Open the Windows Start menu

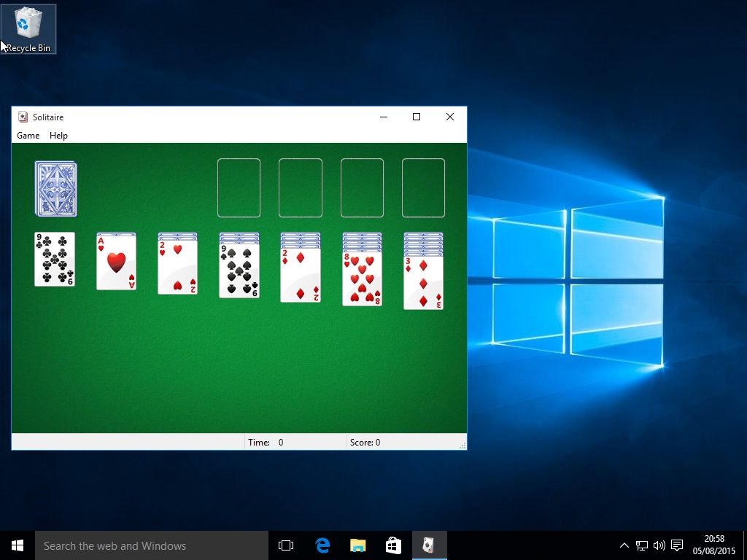click(x=18, y=545)
